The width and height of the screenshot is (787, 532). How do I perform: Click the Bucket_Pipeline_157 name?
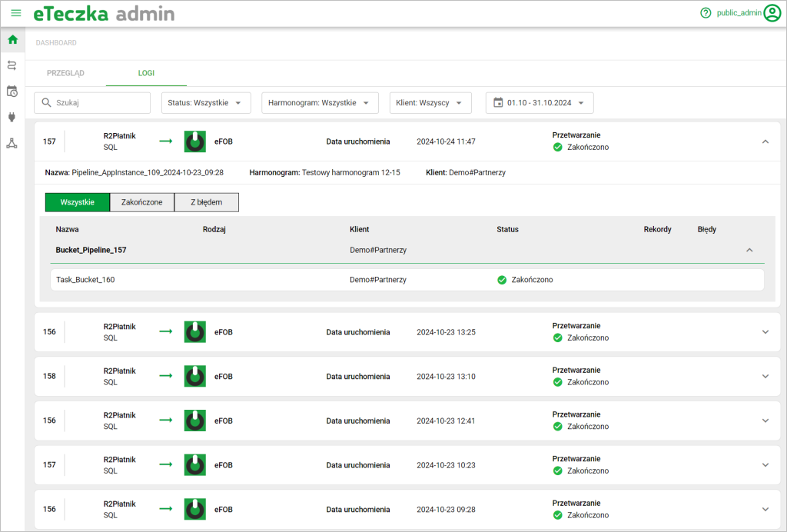(91, 250)
